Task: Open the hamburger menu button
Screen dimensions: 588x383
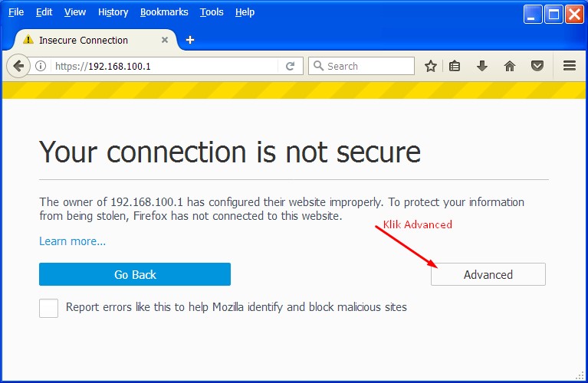Action: coord(569,66)
